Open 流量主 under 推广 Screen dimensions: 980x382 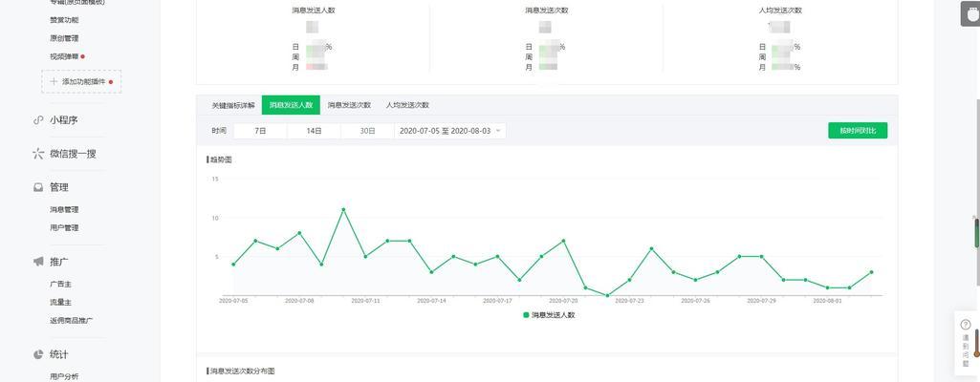coord(60,302)
